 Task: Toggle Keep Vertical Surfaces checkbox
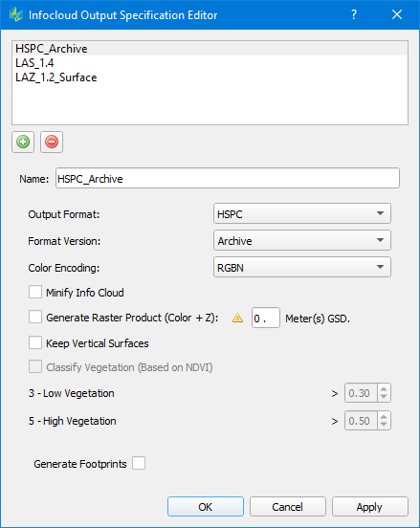click(x=35, y=342)
